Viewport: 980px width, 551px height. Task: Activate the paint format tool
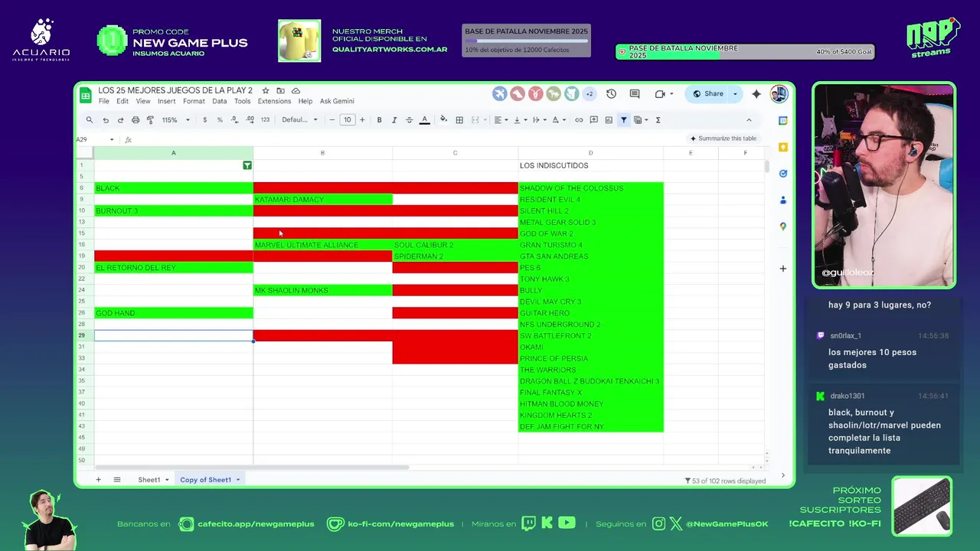click(150, 120)
